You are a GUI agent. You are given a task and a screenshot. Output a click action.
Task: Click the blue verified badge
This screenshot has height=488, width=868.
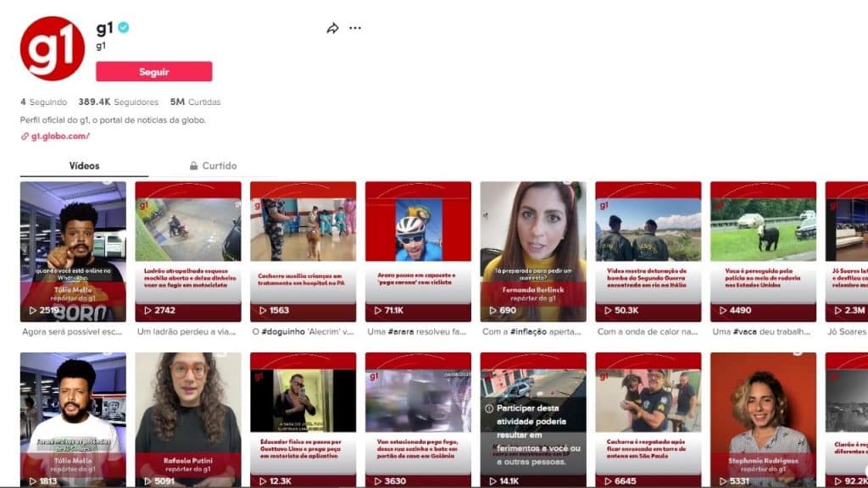124,27
